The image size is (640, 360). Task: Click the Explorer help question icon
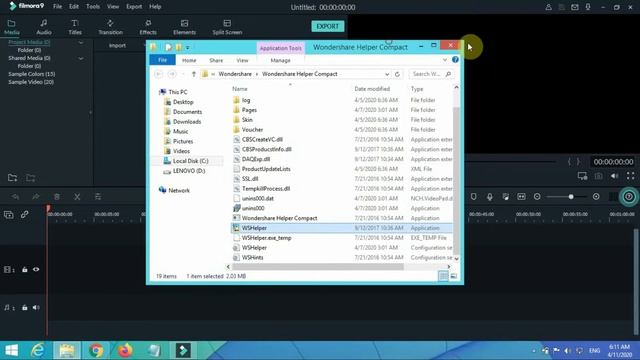[x=455, y=60]
